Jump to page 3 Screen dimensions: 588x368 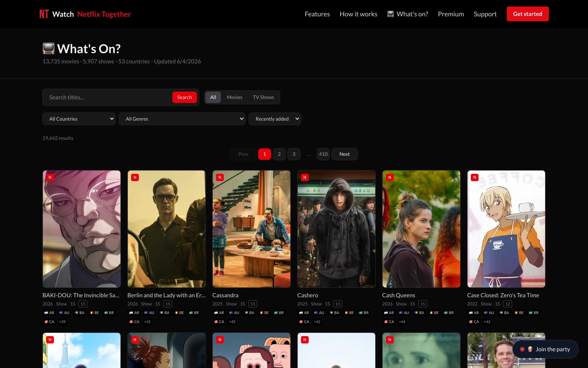[x=294, y=154]
